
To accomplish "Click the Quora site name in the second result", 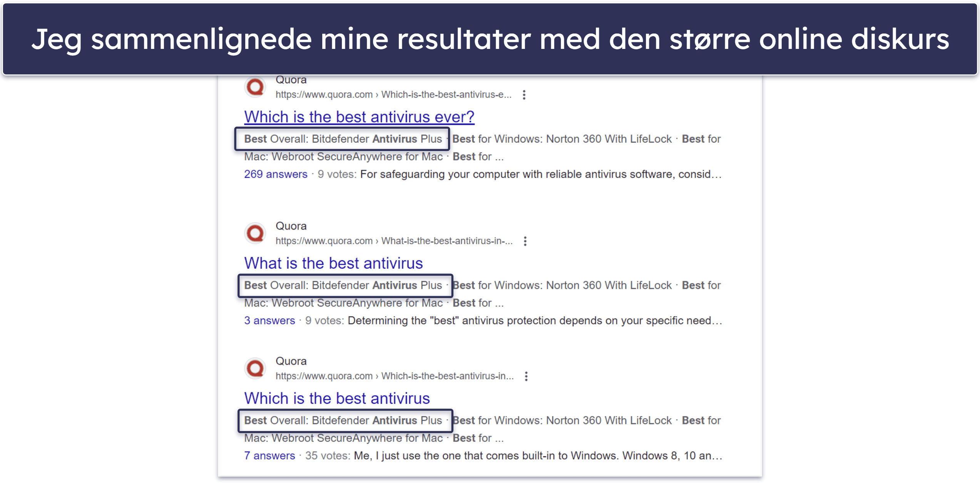I will coord(291,226).
